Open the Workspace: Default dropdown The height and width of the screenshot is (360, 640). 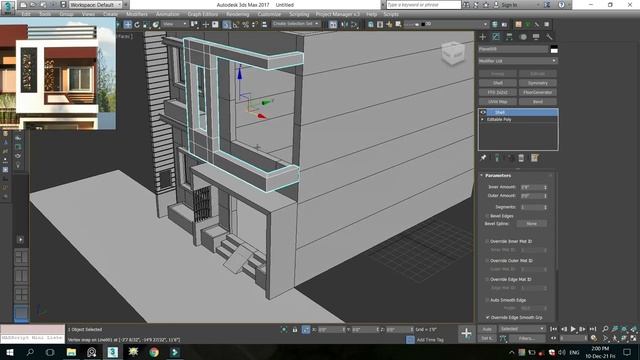click(x=95, y=4)
